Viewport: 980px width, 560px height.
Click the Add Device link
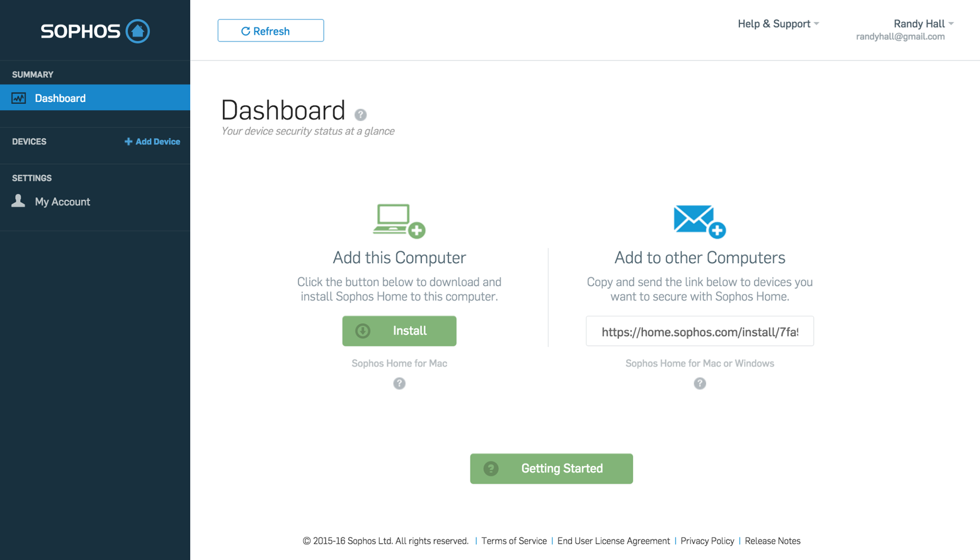[x=152, y=141]
